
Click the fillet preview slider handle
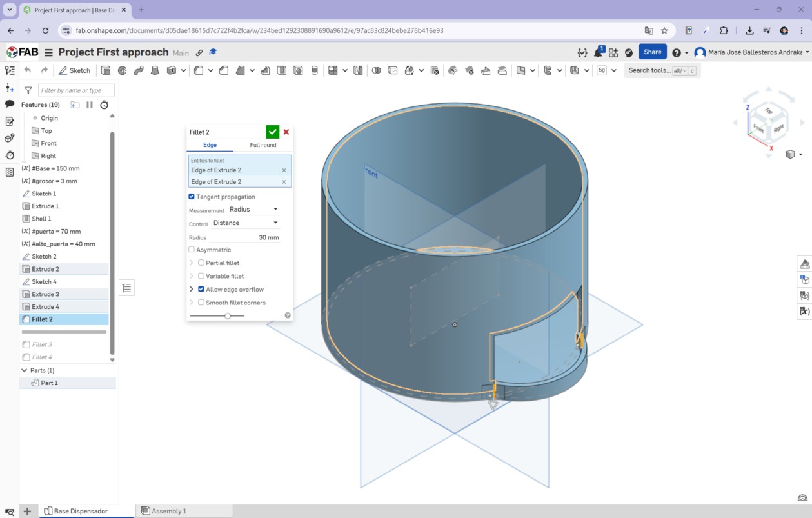pyautogui.click(x=228, y=316)
